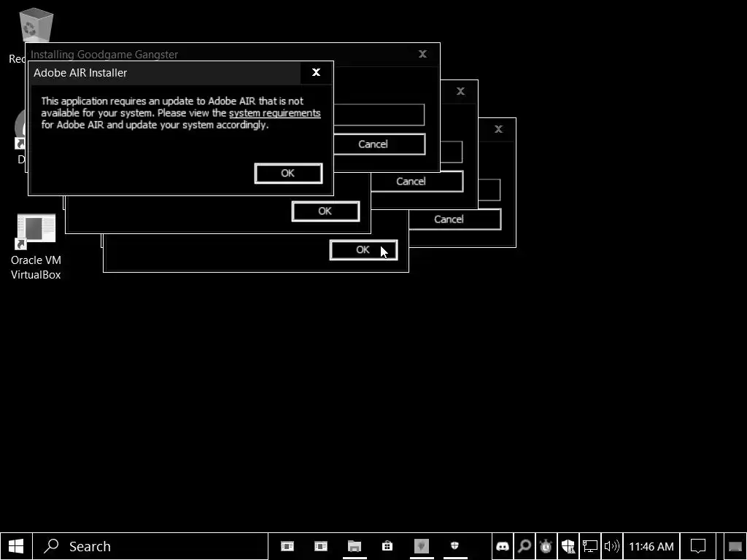Screen dimensions: 747x560
Task: Open the Windows Security shield tray icon
Action: tap(568, 546)
